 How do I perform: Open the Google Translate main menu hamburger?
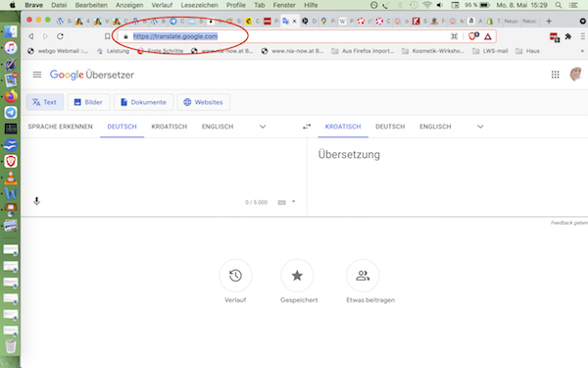(x=37, y=75)
